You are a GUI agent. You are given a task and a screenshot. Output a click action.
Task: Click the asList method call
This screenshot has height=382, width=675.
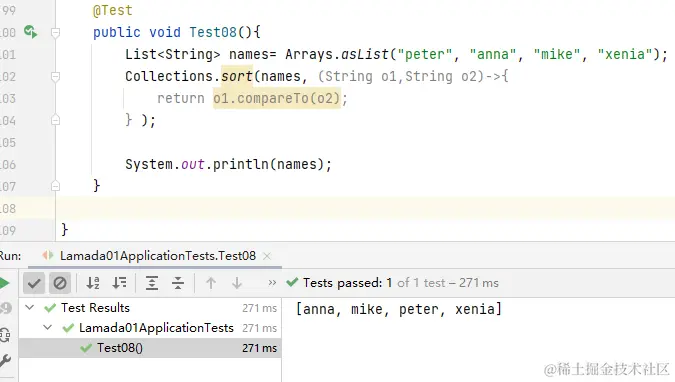365,54
